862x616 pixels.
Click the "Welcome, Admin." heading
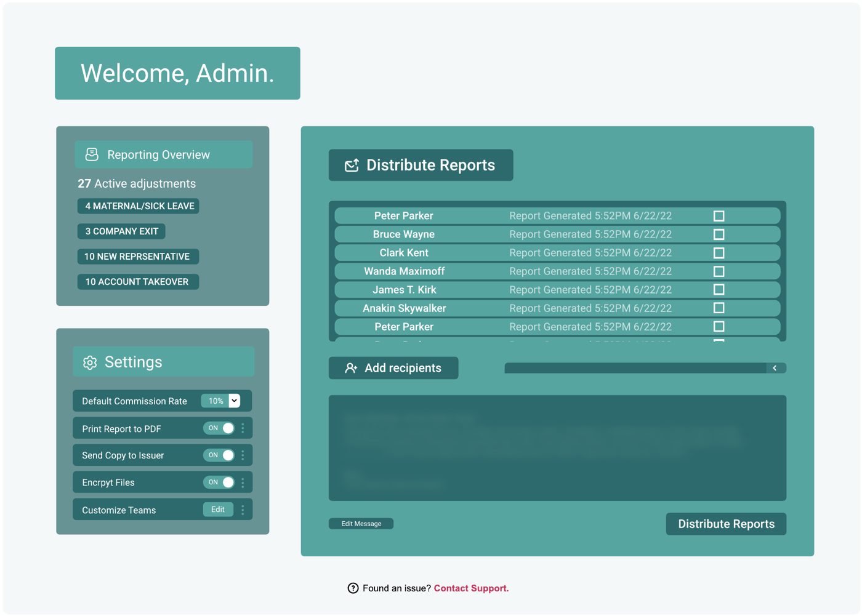[x=177, y=73]
